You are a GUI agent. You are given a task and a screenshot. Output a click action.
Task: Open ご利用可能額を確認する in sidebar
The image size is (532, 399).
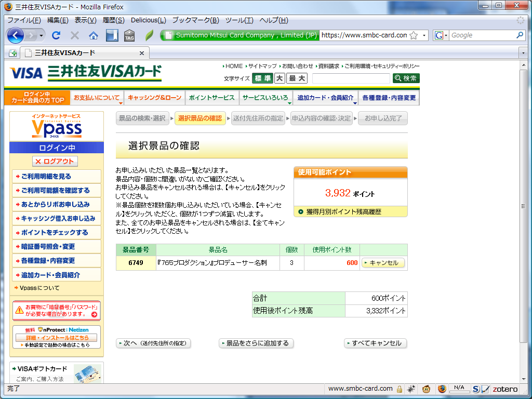(x=57, y=190)
